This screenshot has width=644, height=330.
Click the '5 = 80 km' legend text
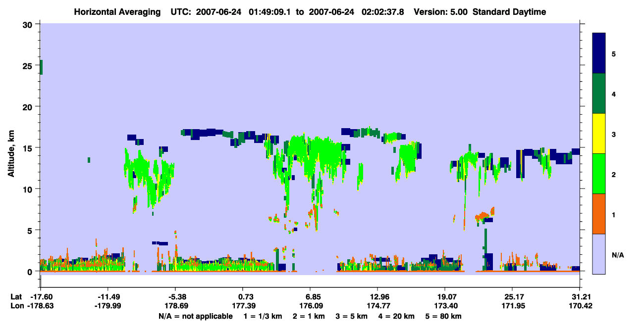tap(444, 316)
